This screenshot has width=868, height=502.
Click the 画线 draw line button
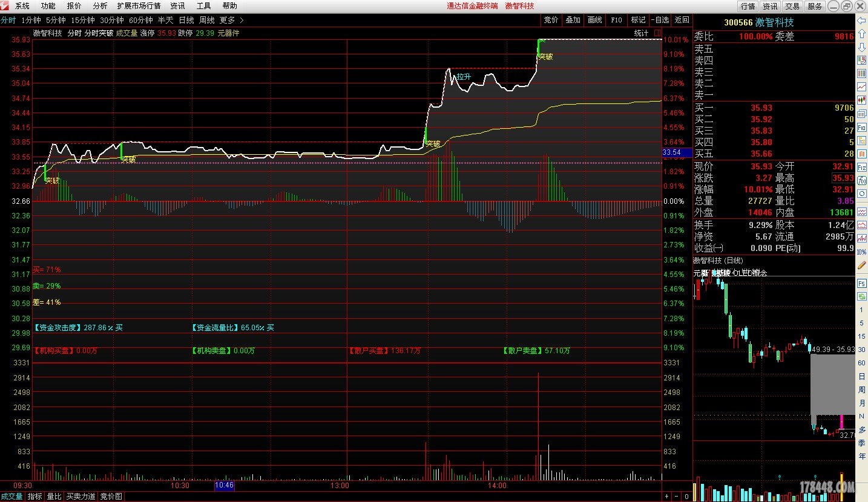(594, 20)
